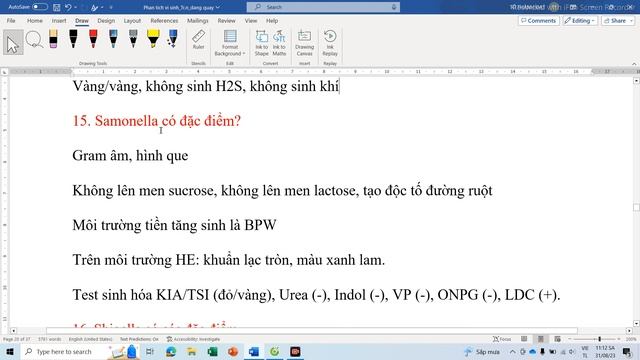Open Format Background dropdown
The image size is (640, 360).
tap(230, 43)
